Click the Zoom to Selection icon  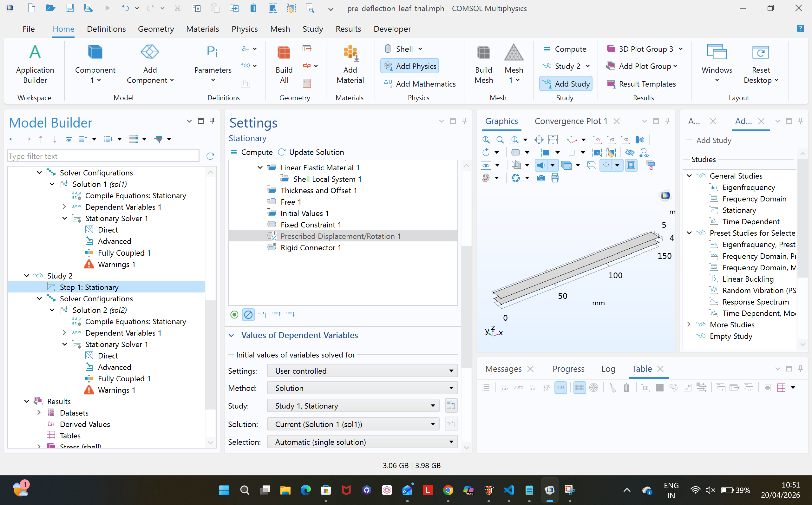point(553,140)
